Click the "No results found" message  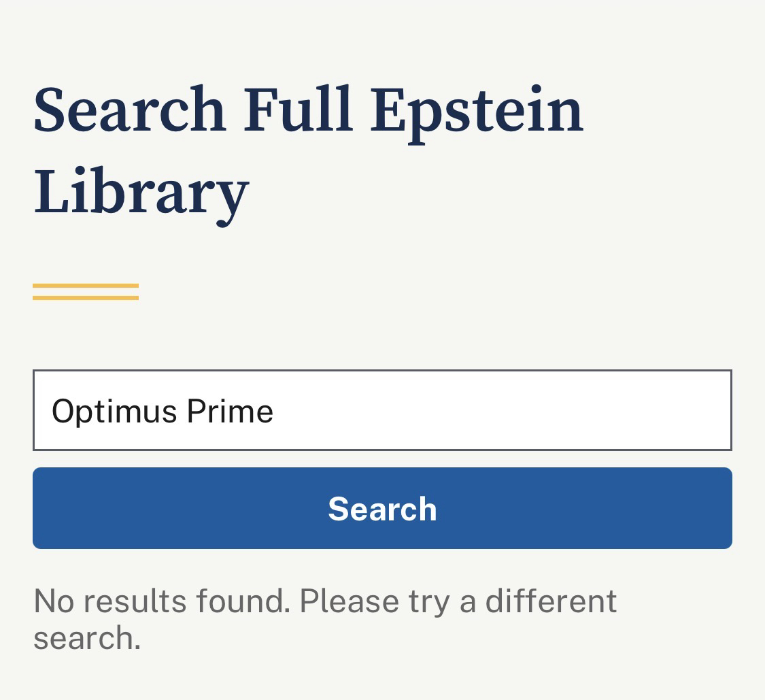click(162, 601)
